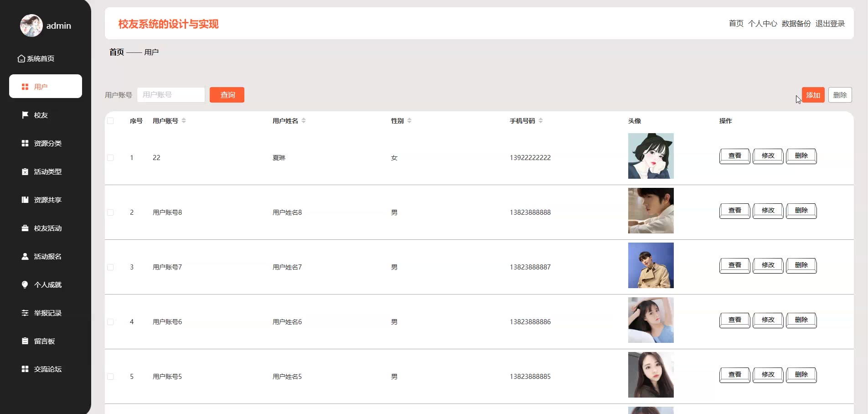Click the clipboard icon for 活动类型
The image size is (868, 414).
[x=25, y=171]
